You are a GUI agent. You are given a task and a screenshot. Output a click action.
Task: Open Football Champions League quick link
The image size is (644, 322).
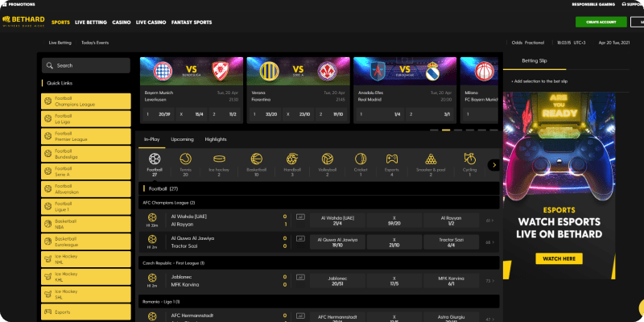click(85, 101)
